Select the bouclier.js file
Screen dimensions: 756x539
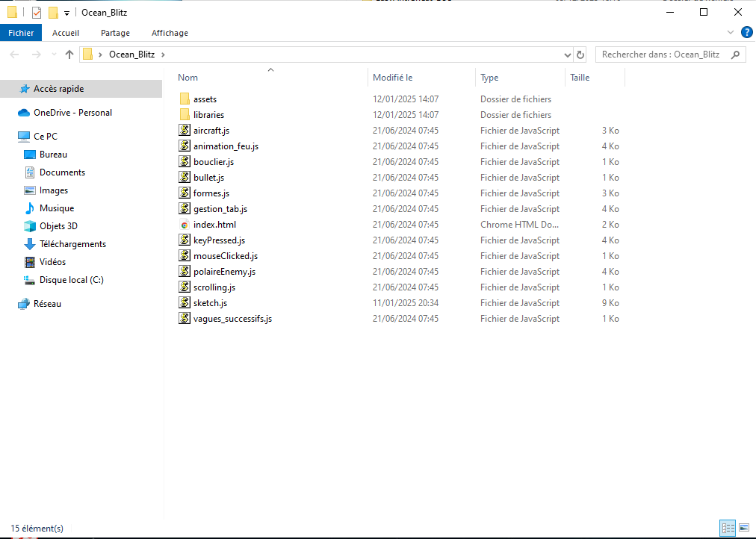point(213,161)
